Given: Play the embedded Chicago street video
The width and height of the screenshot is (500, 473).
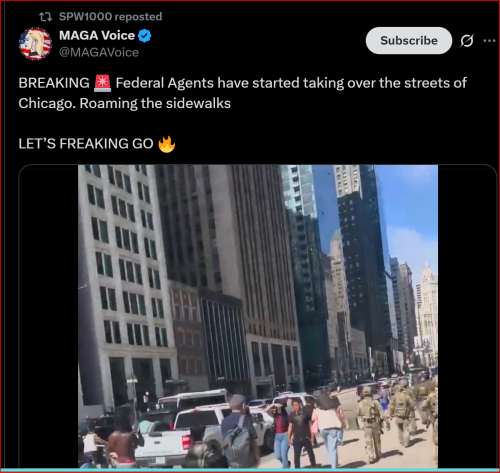Looking at the screenshot, I should 258,316.
